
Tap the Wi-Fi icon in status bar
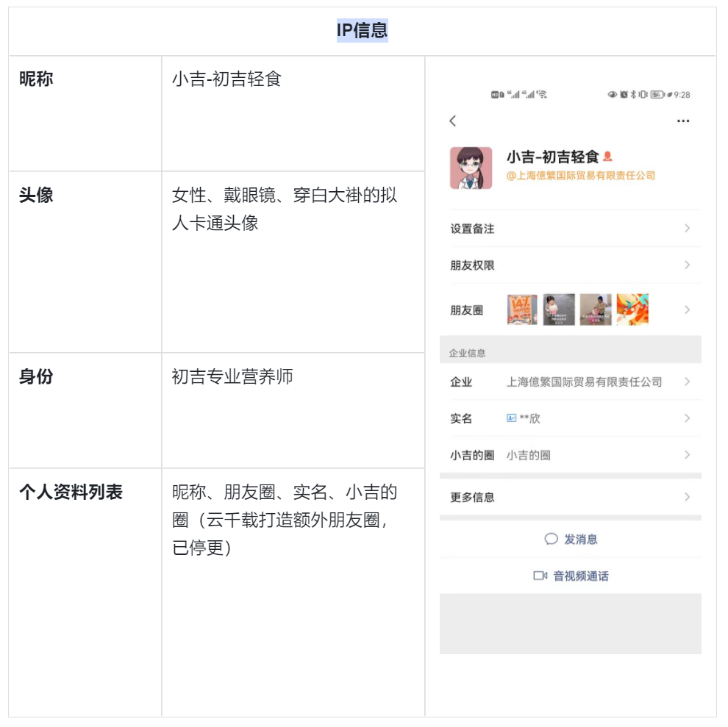point(542,95)
